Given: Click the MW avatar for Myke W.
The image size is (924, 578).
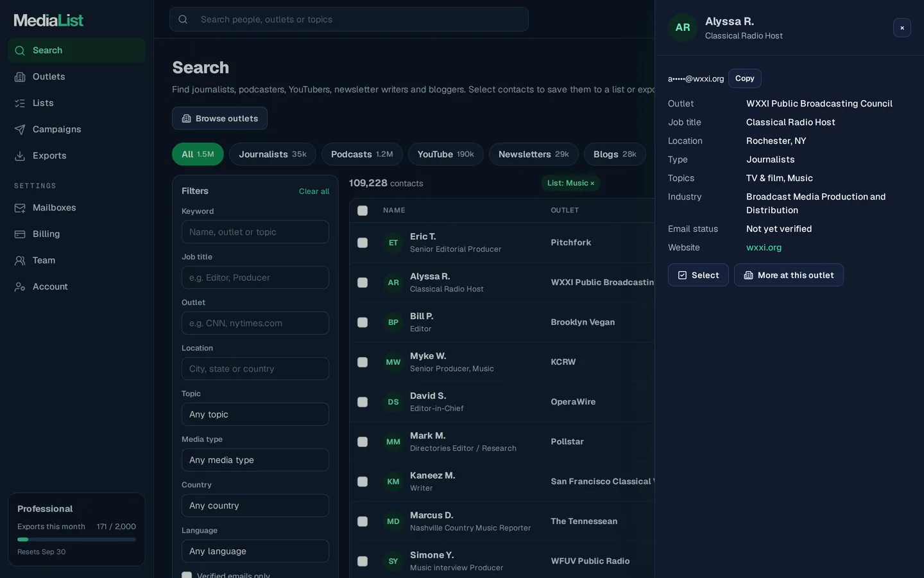Looking at the screenshot, I should pyautogui.click(x=393, y=362).
